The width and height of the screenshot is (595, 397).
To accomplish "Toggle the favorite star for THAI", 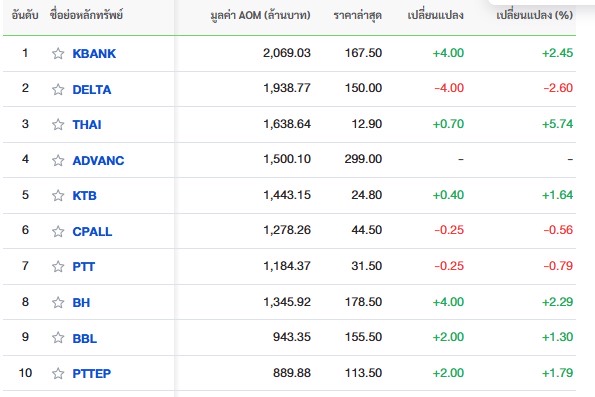I will tap(58, 124).
